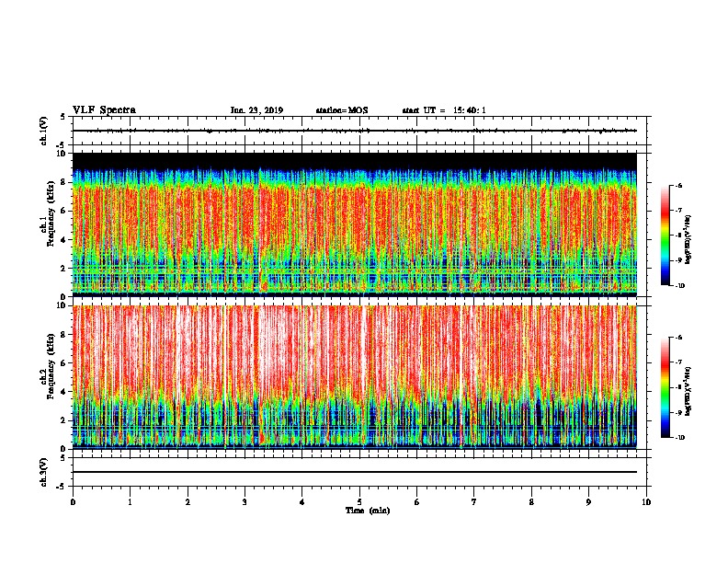
Task: Click the time axis tick label "9"
Action: 588,502
